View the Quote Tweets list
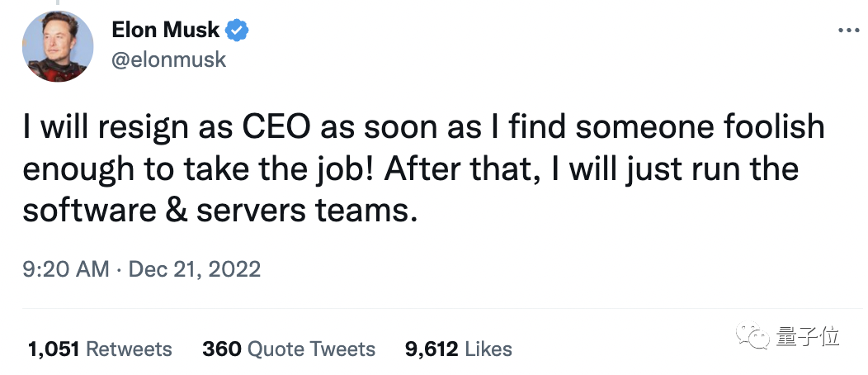 coord(309,349)
